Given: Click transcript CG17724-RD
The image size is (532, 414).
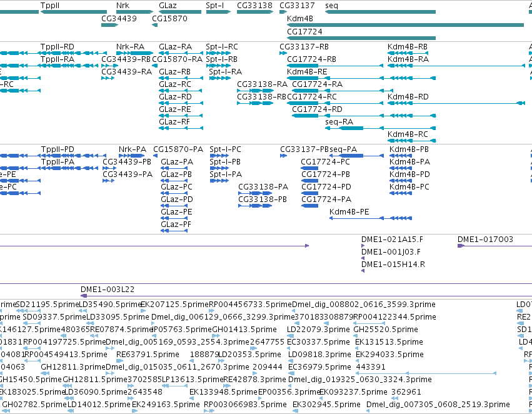Looking at the screenshot, I should click(x=317, y=109).
